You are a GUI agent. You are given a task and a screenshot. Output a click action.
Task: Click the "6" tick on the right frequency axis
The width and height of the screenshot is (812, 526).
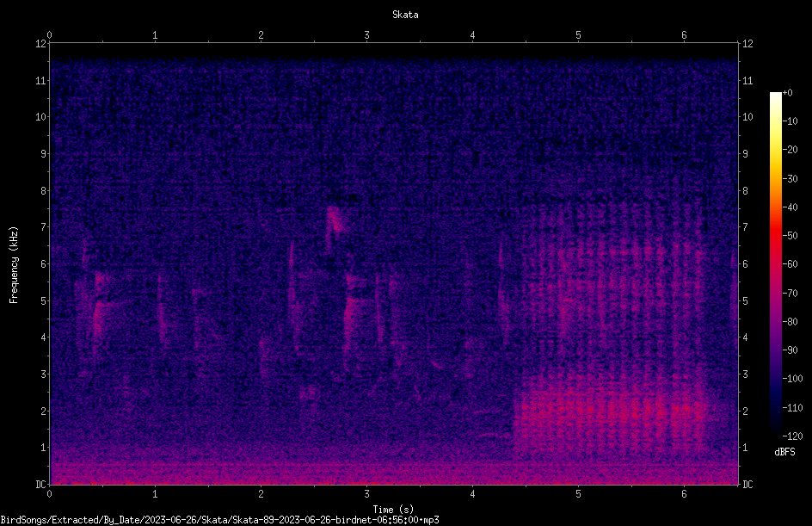(745, 263)
